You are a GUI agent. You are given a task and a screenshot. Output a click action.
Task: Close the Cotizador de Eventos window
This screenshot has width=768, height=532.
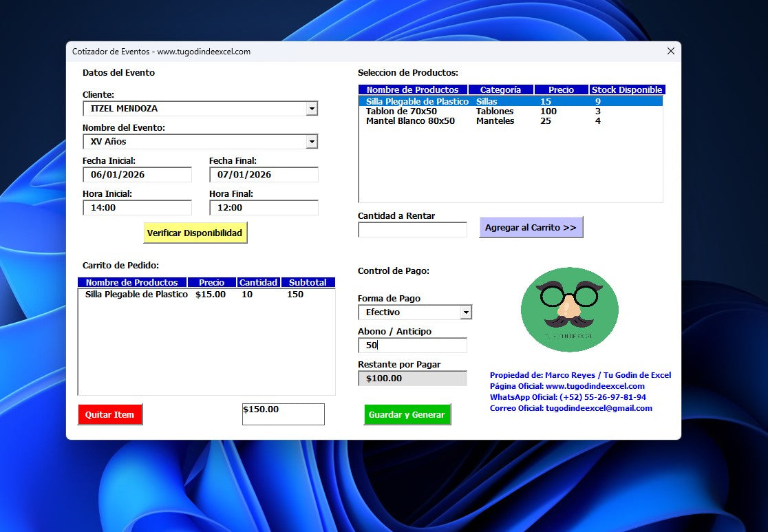click(x=671, y=51)
